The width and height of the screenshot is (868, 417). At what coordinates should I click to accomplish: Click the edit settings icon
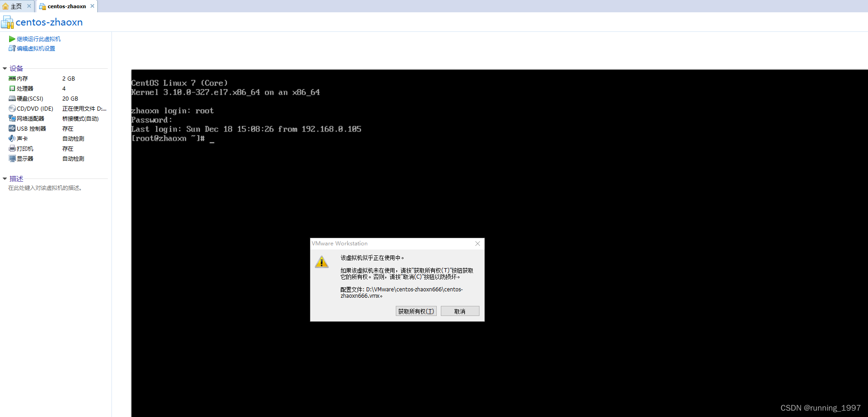pyautogui.click(x=12, y=48)
